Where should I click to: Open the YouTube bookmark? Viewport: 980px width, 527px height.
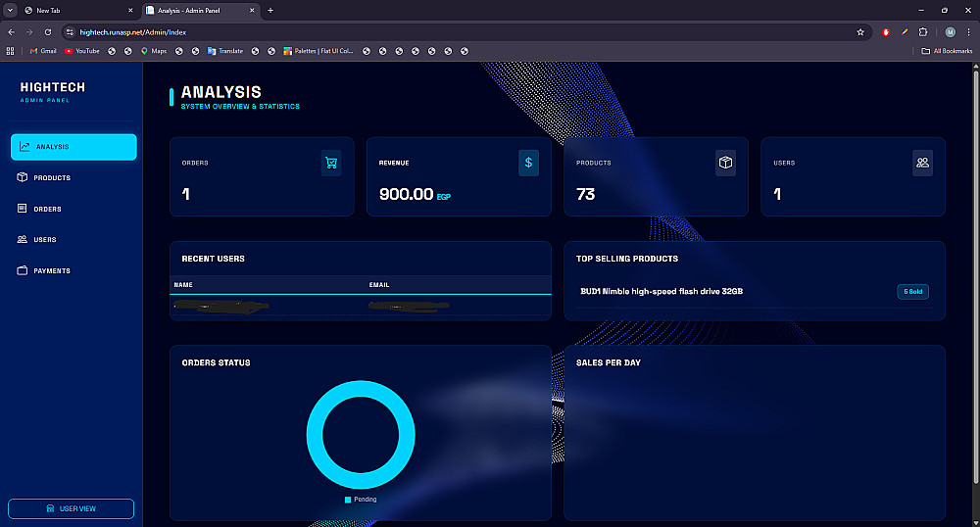point(82,51)
